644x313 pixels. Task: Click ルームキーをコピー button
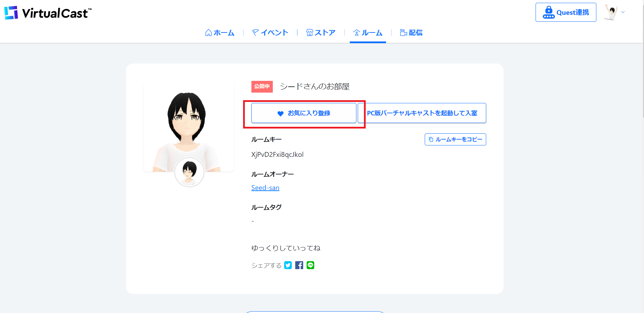pyautogui.click(x=455, y=139)
